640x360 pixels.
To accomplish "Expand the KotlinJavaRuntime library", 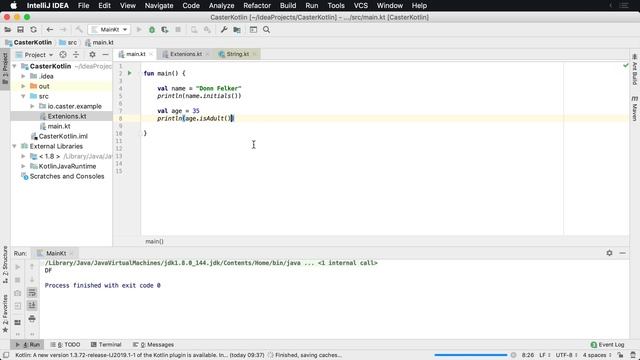I will coord(23,166).
